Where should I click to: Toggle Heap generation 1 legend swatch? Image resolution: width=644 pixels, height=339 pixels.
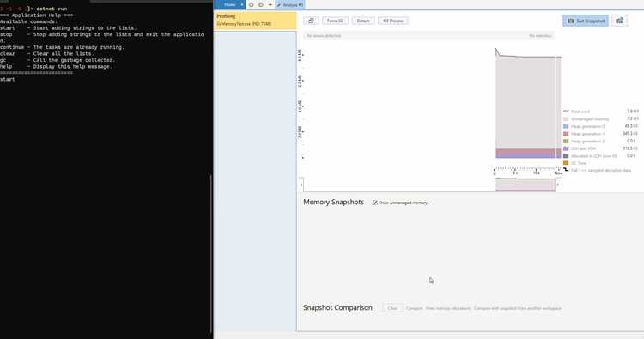click(x=566, y=134)
